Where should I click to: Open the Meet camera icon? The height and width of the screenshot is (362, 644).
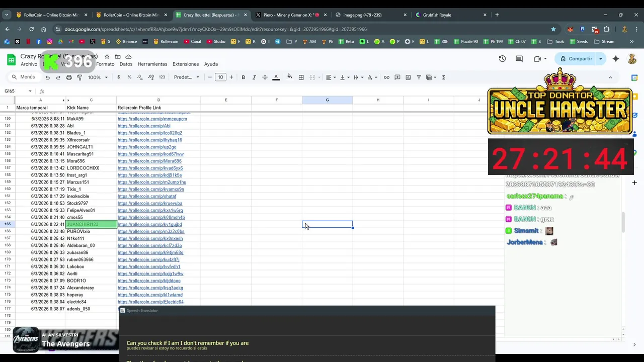[x=537, y=59]
